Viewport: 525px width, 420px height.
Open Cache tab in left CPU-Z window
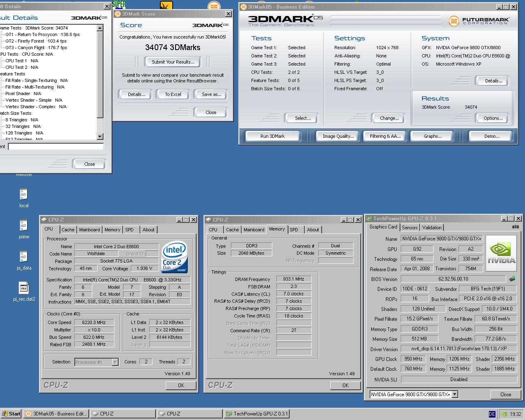pos(68,230)
